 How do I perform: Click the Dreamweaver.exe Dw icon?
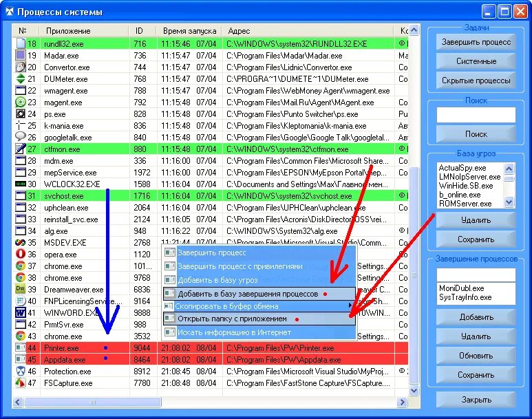(21, 289)
